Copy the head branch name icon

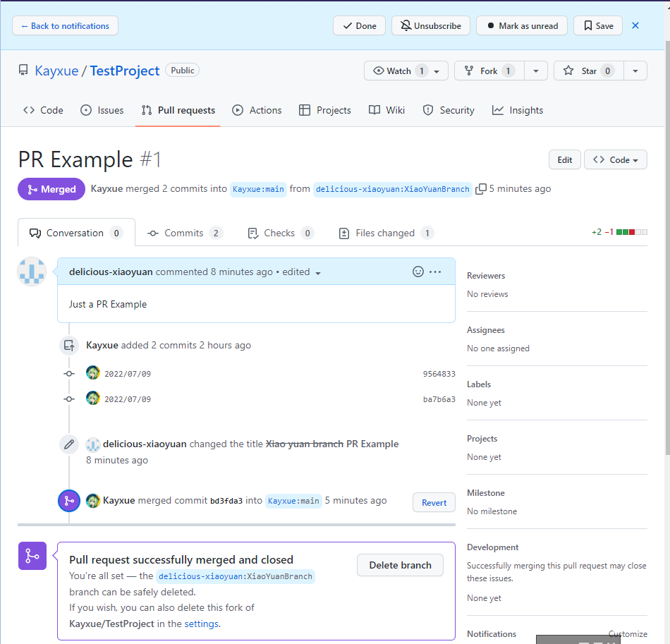[481, 189]
